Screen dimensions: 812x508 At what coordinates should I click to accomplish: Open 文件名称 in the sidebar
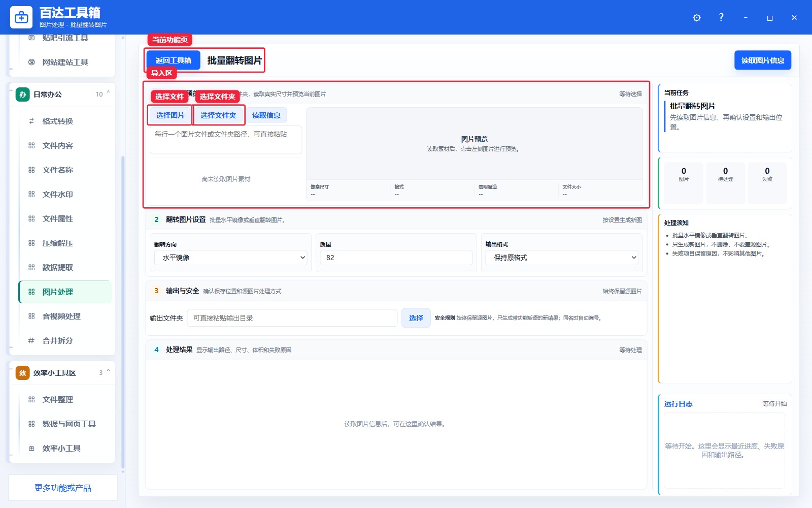coord(65,170)
